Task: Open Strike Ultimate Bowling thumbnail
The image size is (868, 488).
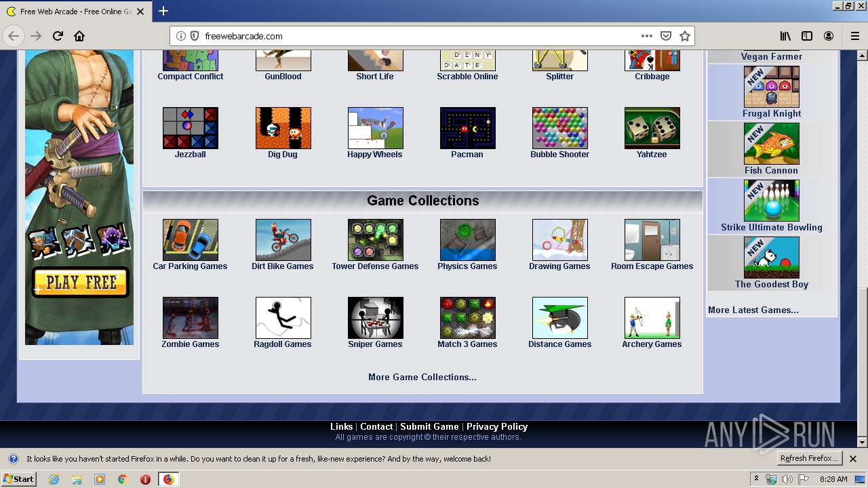Action: pos(771,201)
